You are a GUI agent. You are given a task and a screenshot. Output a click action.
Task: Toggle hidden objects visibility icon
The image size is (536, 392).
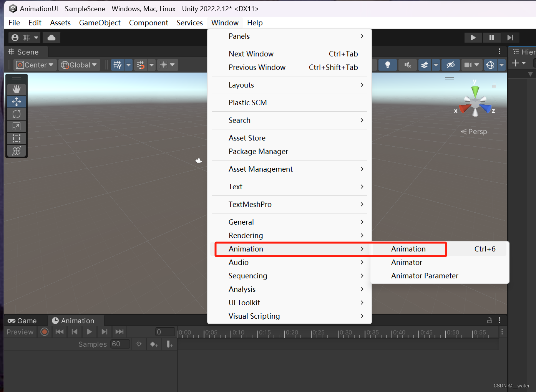tap(450, 65)
